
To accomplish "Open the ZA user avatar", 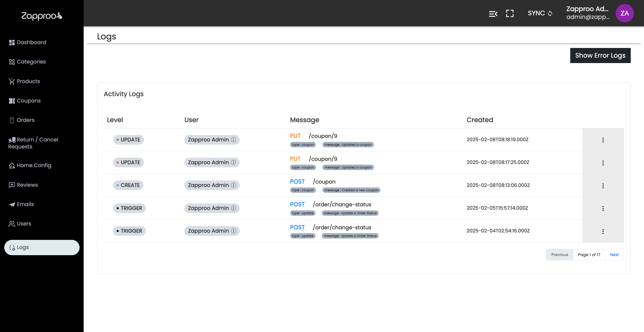I will [624, 13].
